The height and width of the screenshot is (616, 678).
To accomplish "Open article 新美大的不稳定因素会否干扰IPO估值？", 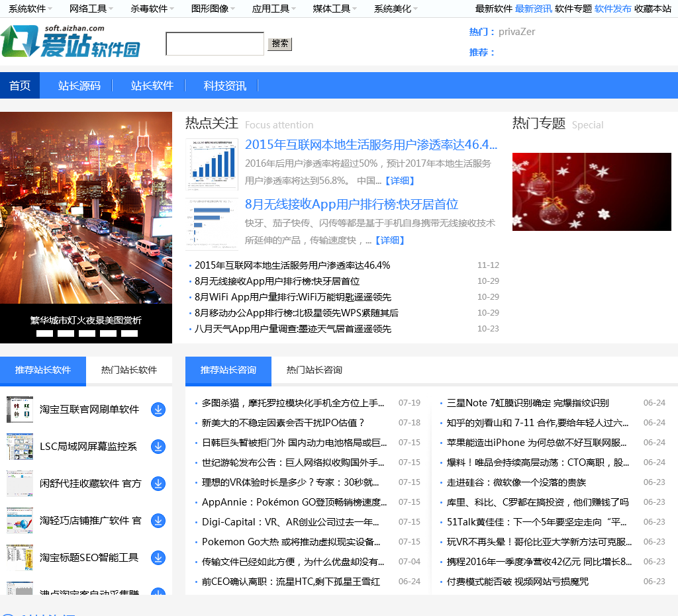I will pyautogui.click(x=283, y=423).
